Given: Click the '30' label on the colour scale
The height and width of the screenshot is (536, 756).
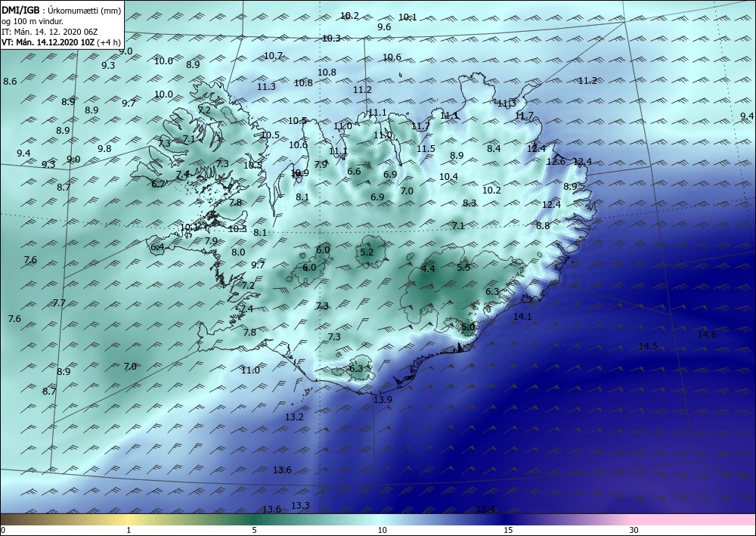Looking at the screenshot, I should 634,531.
